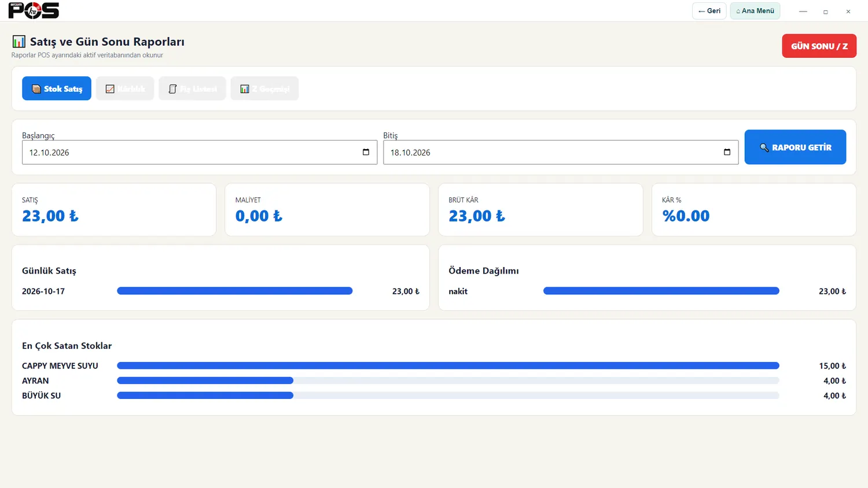Click the BÜYÜK SU product name
This screenshot has height=488, width=868.
click(x=41, y=396)
